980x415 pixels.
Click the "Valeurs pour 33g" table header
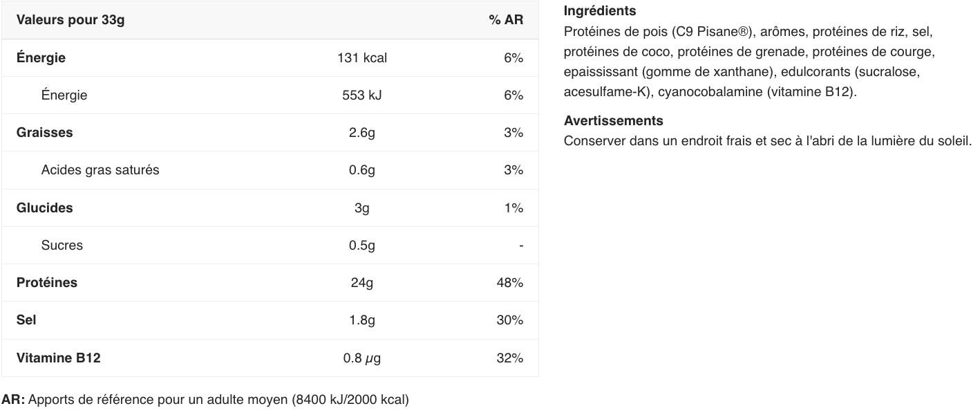[x=70, y=20]
